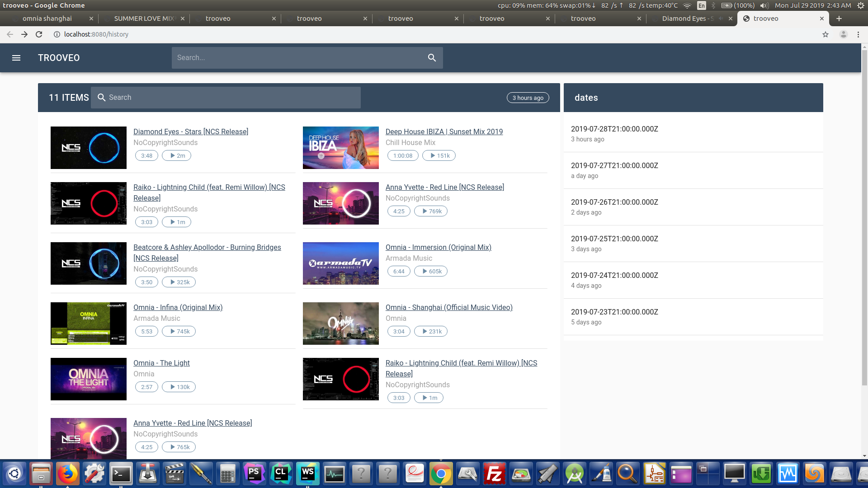Click the 151k plays chip on IBIZA
This screenshot has width=868, height=488.
click(439, 155)
